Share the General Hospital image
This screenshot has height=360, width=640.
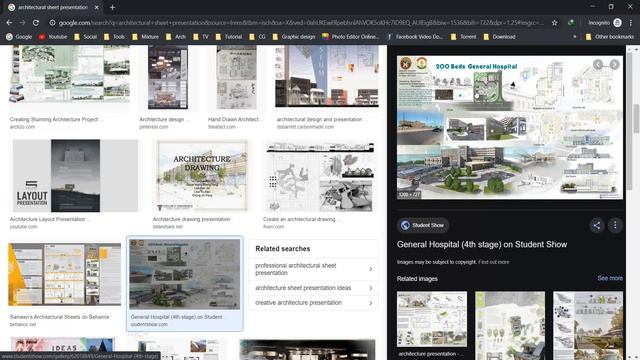[x=597, y=225]
